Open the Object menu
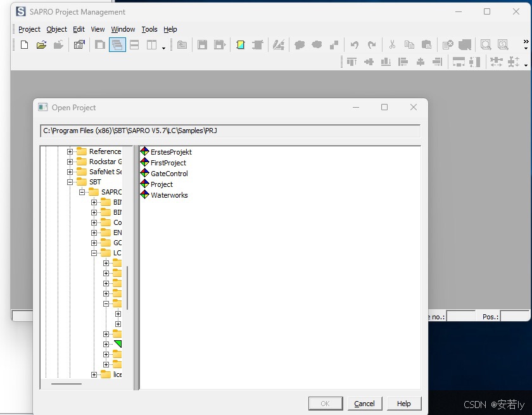The height and width of the screenshot is (415, 532). [56, 29]
